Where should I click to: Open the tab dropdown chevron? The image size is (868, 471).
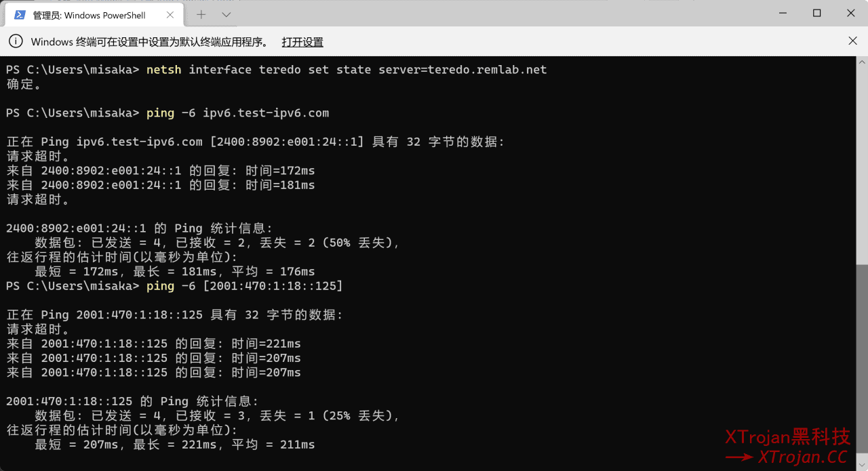226,14
